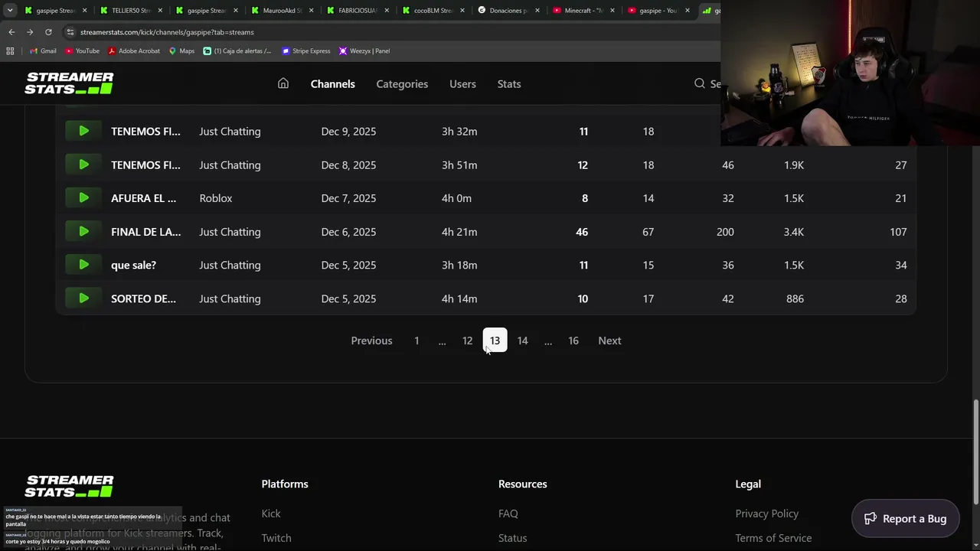Click the '3.4K' value in FINAL DE LA row
980x551 pixels.
pyautogui.click(x=793, y=231)
